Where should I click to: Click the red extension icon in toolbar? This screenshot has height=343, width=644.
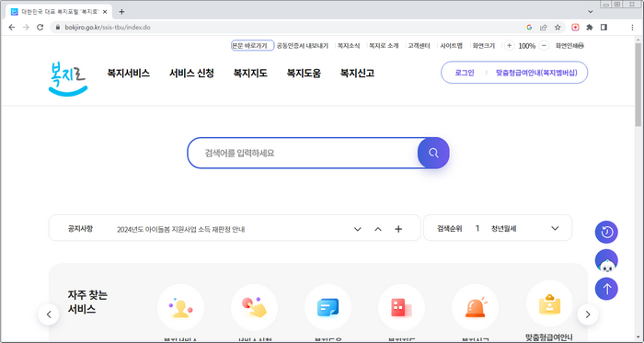[x=575, y=27]
